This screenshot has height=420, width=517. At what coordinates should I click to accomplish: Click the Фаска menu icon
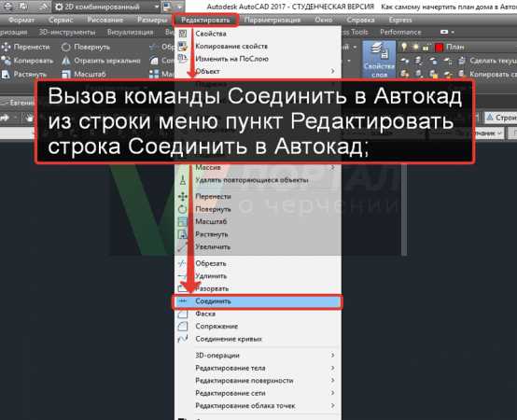click(183, 314)
